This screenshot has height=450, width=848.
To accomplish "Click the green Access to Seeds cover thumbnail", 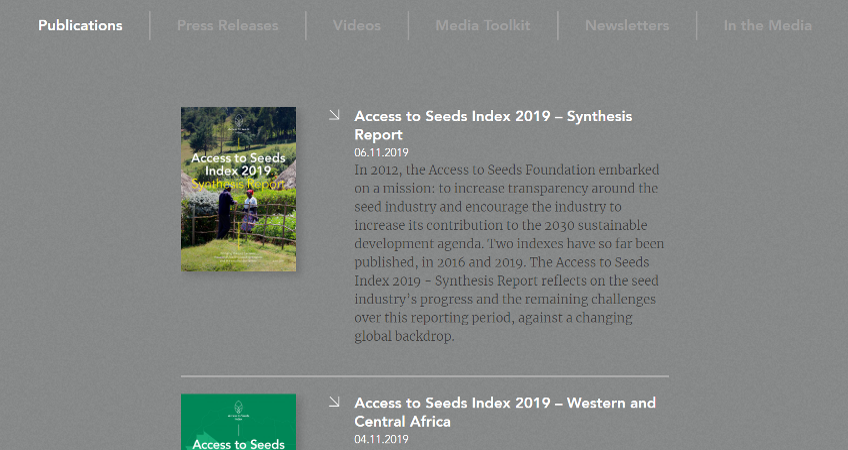I will tap(238, 422).
